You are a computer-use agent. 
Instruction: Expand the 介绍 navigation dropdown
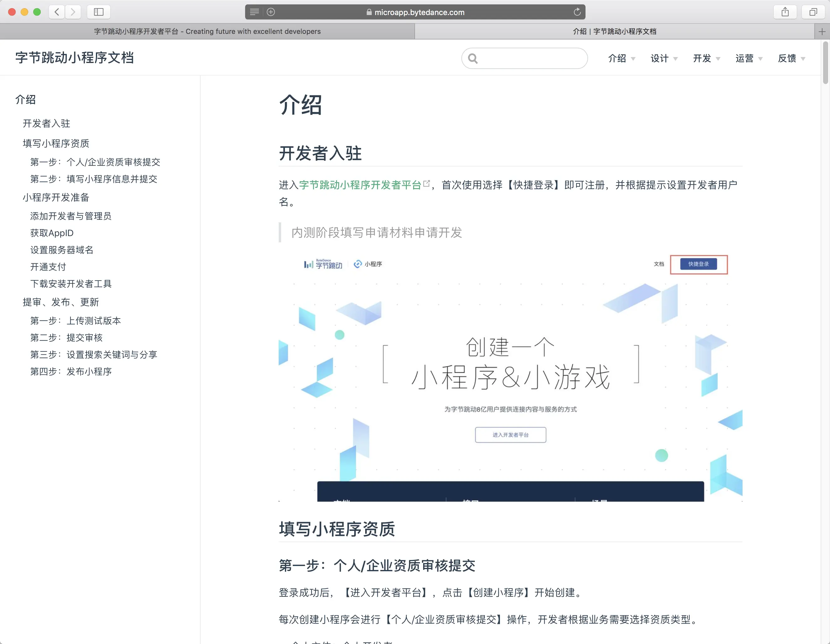click(621, 58)
